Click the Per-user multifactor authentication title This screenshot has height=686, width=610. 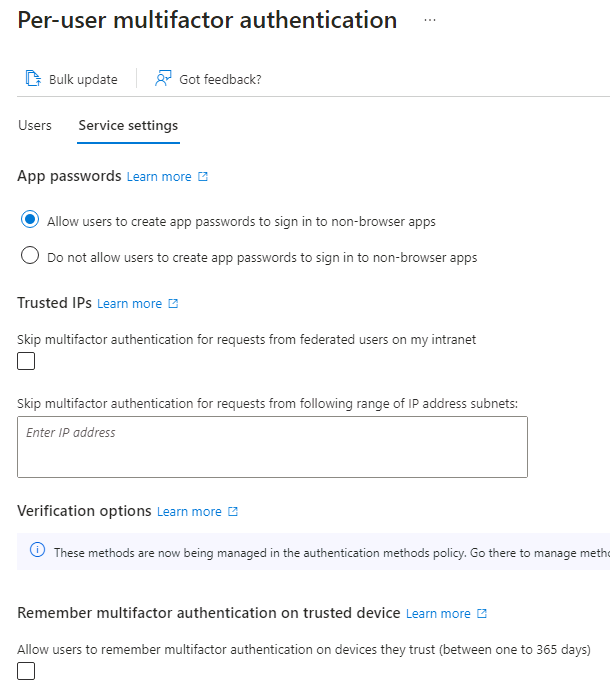tap(207, 21)
